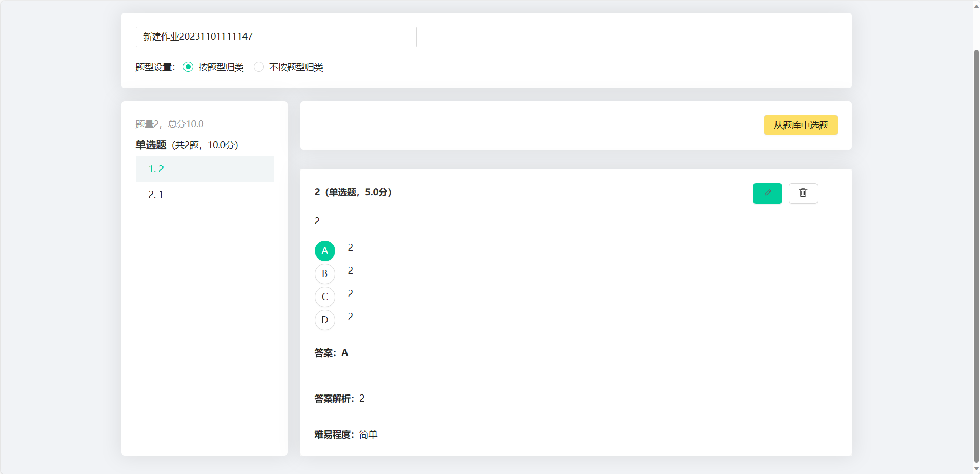980x474 pixels.
Task: Choose option A circle
Action: [x=325, y=251]
